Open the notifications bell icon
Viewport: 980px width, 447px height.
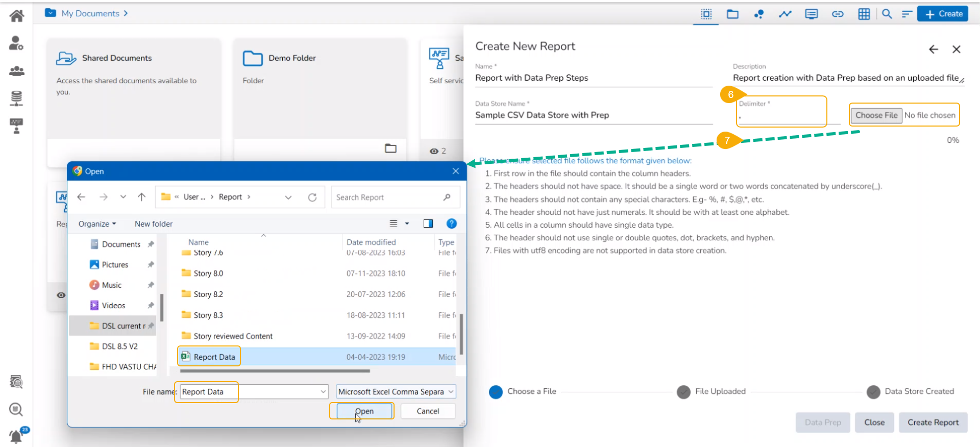pos(16,436)
